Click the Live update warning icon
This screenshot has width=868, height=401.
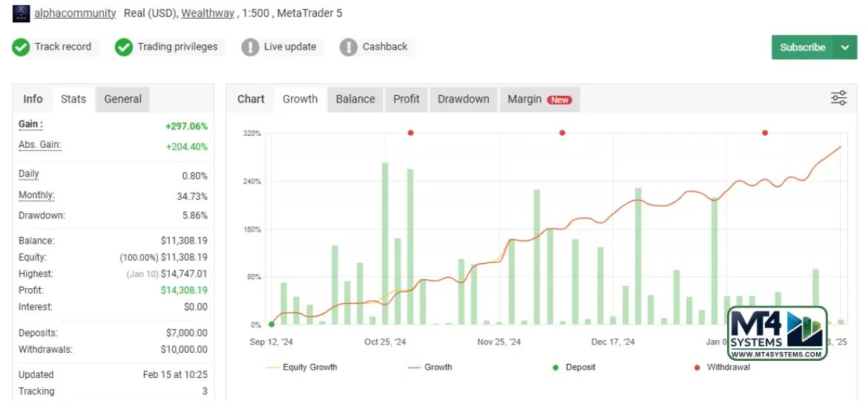(x=250, y=47)
